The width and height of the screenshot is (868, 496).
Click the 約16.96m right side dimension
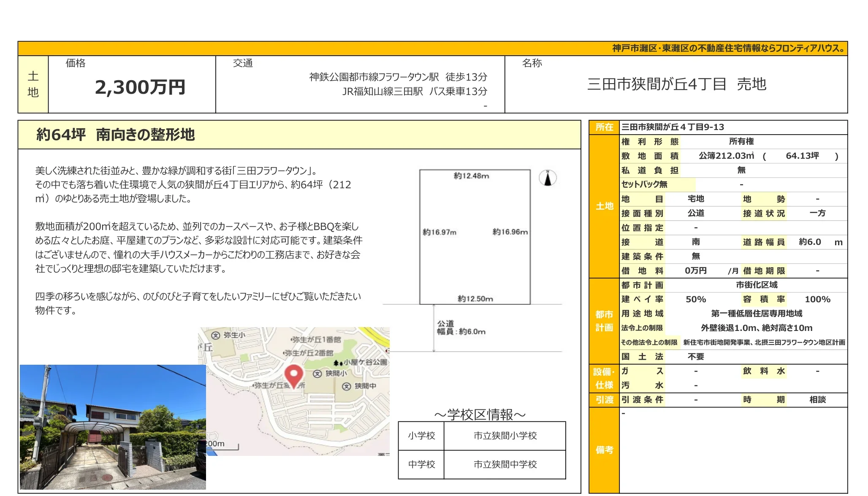510,232
